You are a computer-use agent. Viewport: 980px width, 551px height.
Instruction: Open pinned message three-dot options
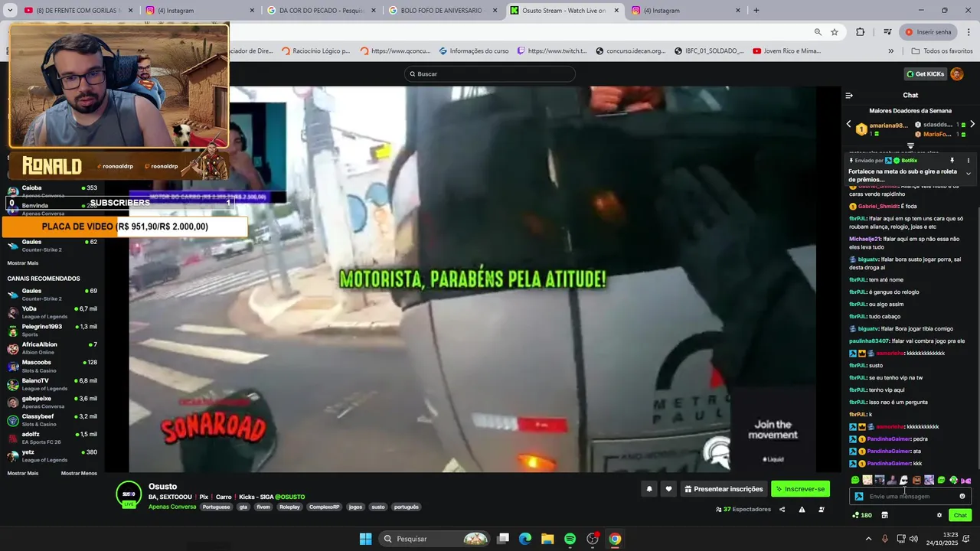click(969, 161)
